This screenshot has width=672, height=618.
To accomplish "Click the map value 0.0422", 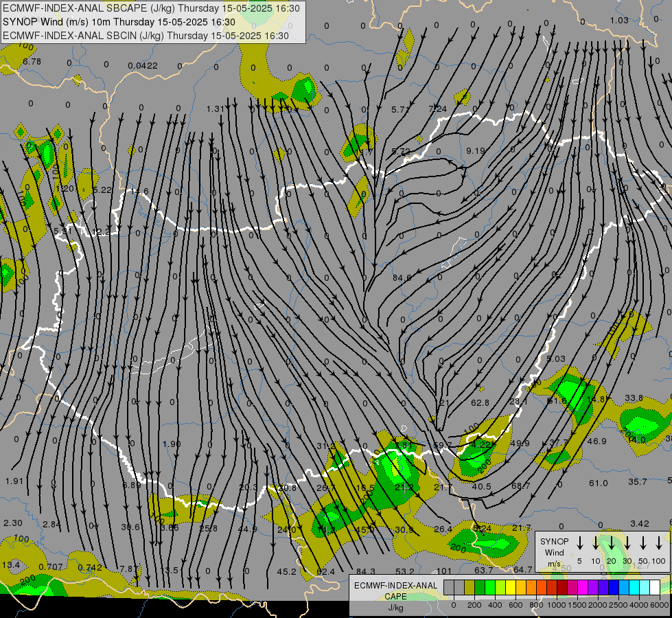I will pyautogui.click(x=143, y=66).
